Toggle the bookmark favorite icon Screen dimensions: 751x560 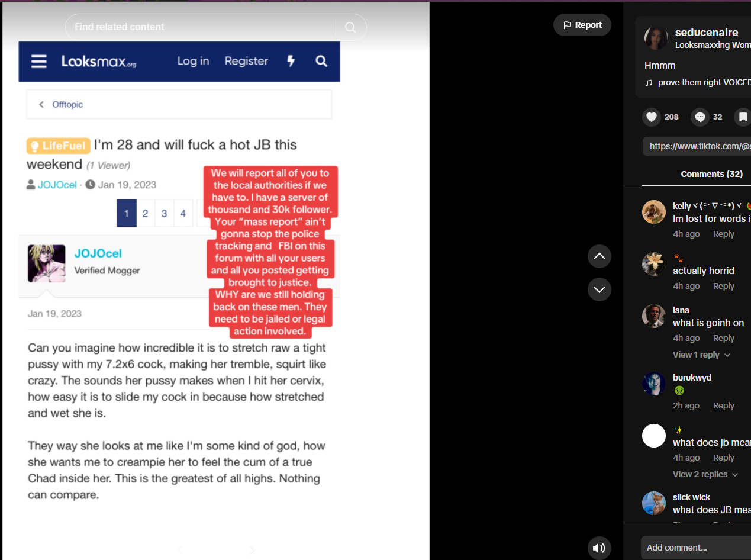(743, 117)
